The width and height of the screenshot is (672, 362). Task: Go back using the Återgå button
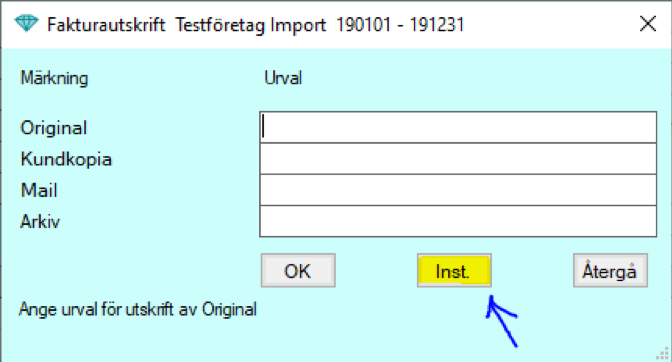610,271
